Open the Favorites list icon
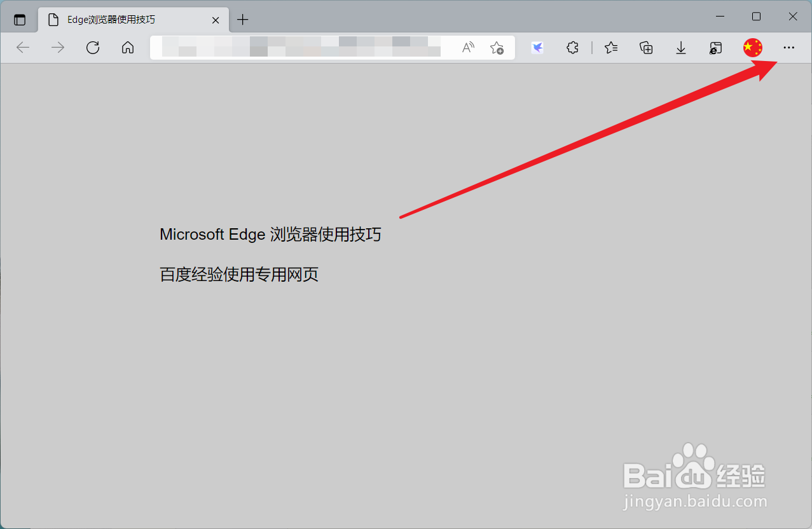The height and width of the screenshot is (529, 812). [x=611, y=48]
